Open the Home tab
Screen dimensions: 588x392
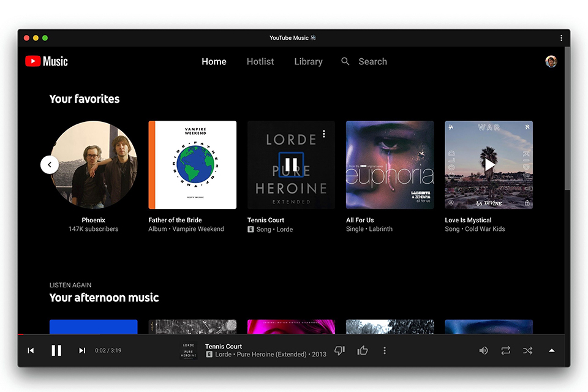click(214, 61)
